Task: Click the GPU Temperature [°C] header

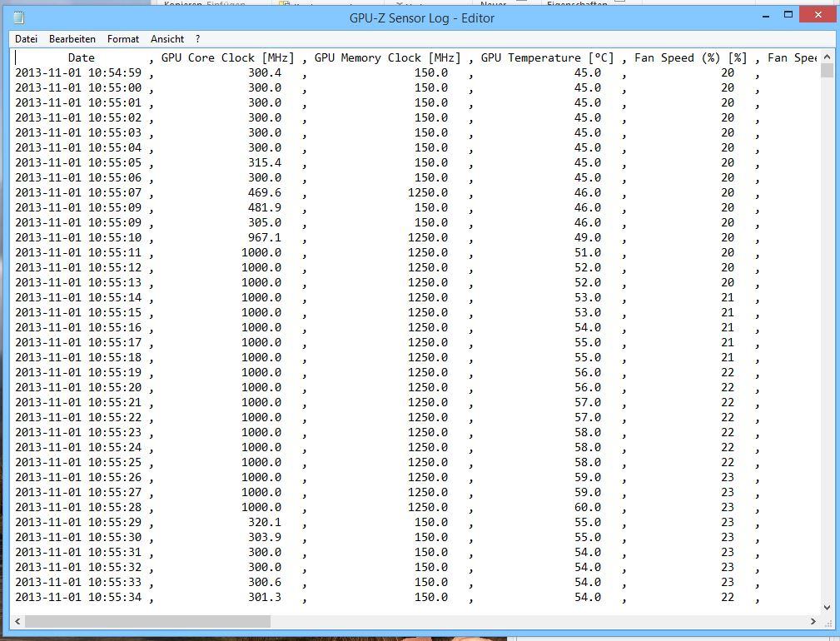Action: pos(547,57)
